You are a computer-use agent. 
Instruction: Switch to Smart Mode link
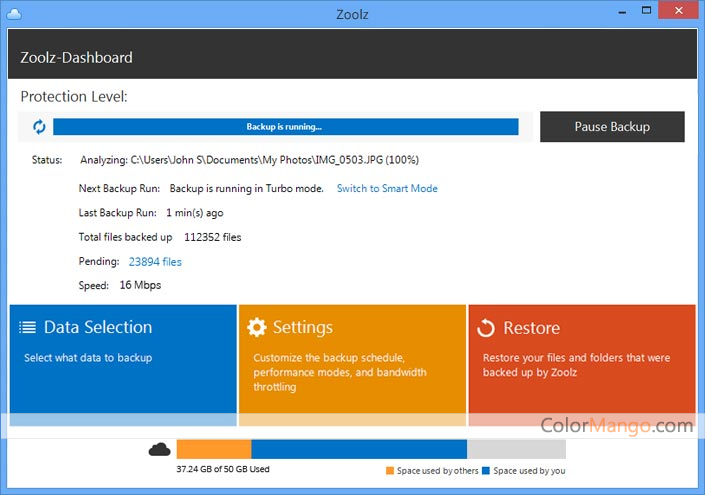pos(387,188)
